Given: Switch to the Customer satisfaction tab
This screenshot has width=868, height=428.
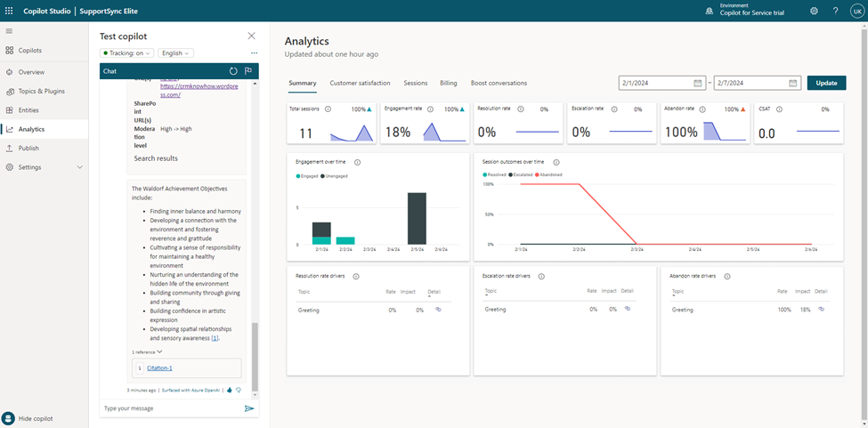Looking at the screenshot, I should (360, 83).
